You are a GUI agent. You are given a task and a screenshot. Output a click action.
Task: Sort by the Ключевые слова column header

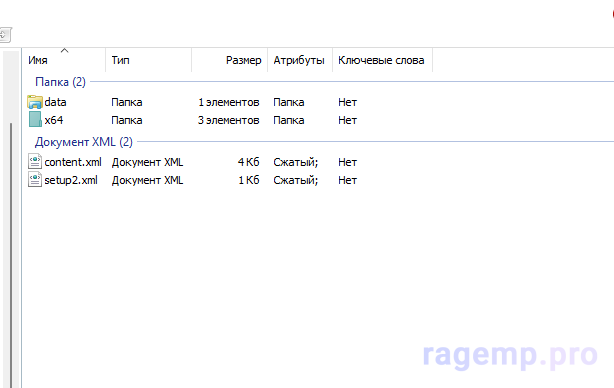(381, 60)
